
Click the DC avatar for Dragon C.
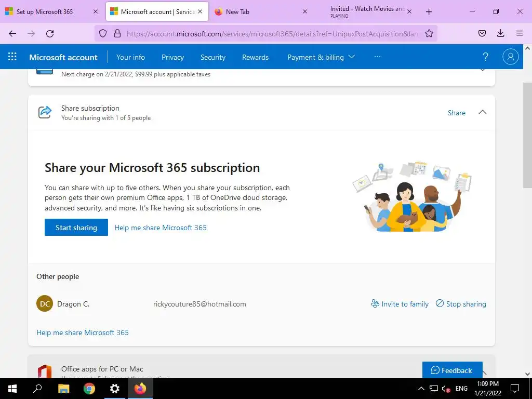[x=45, y=303]
